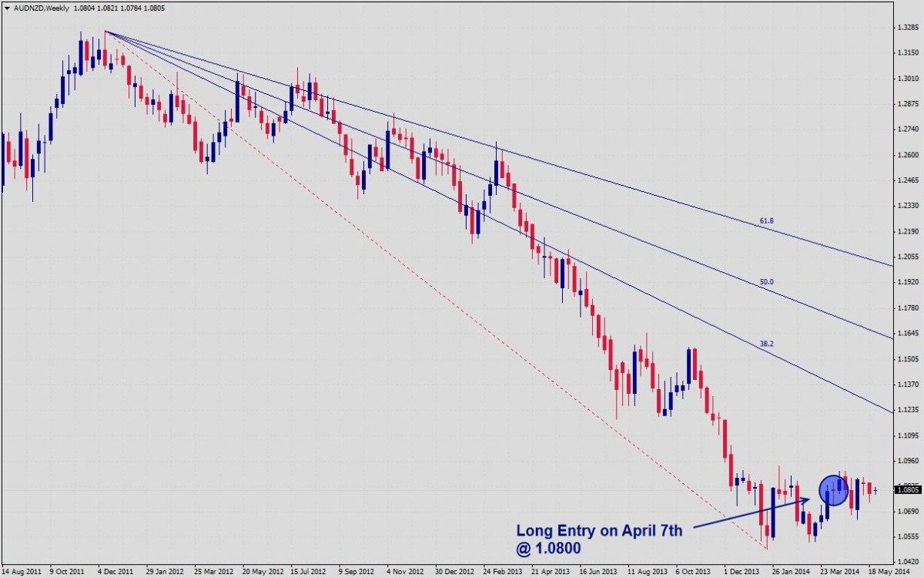Image resolution: width=924 pixels, height=578 pixels.
Task: Click the 1.3285 price axis label
Action: point(907,25)
